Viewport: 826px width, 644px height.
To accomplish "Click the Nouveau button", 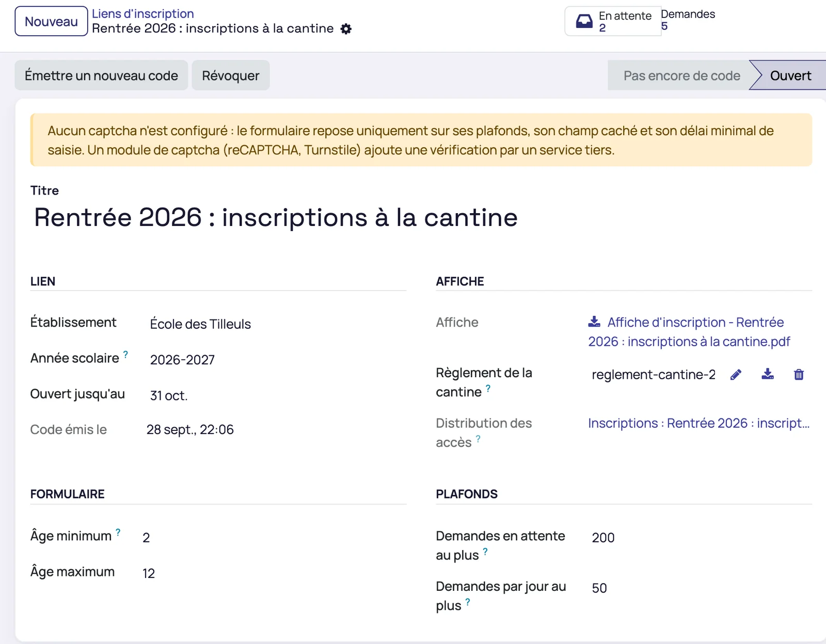I will pyautogui.click(x=51, y=21).
